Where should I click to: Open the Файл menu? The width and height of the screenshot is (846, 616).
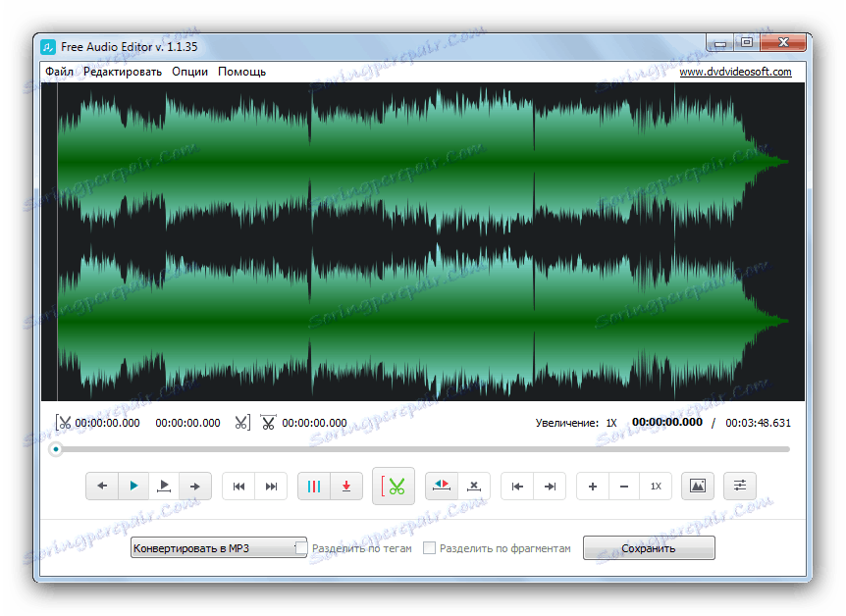[x=59, y=72]
